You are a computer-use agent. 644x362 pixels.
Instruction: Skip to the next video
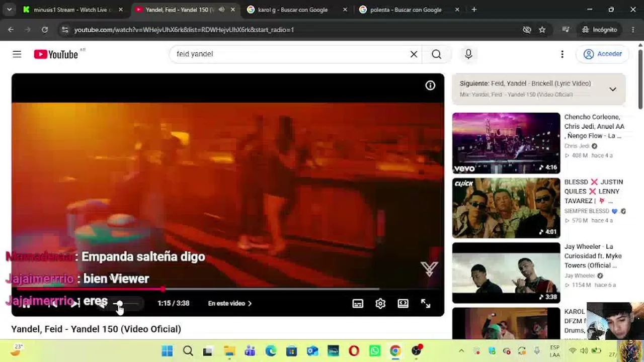click(x=75, y=303)
